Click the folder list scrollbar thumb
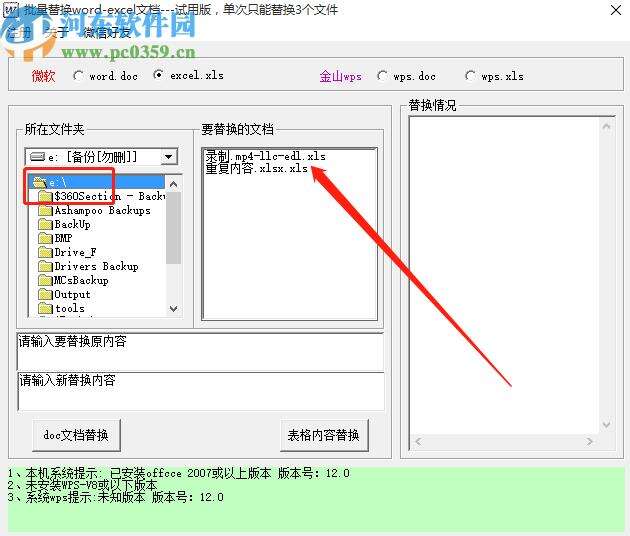 pos(174,228)
